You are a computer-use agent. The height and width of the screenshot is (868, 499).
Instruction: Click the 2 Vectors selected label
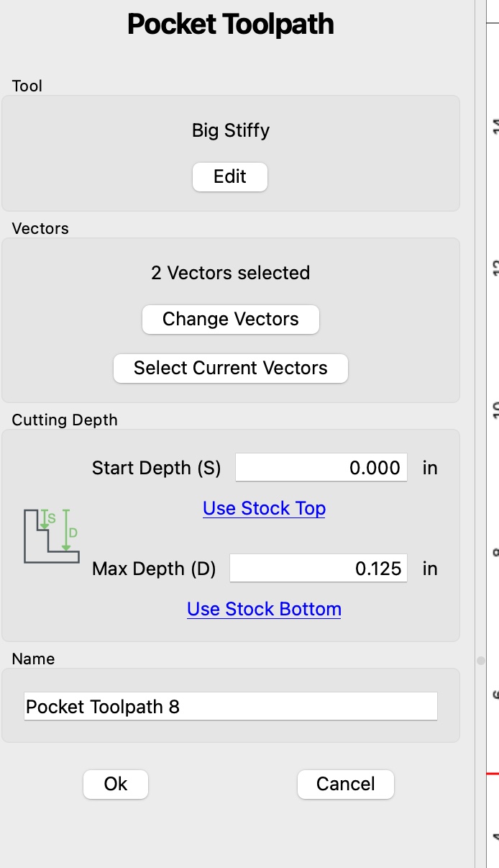point(231,273)
